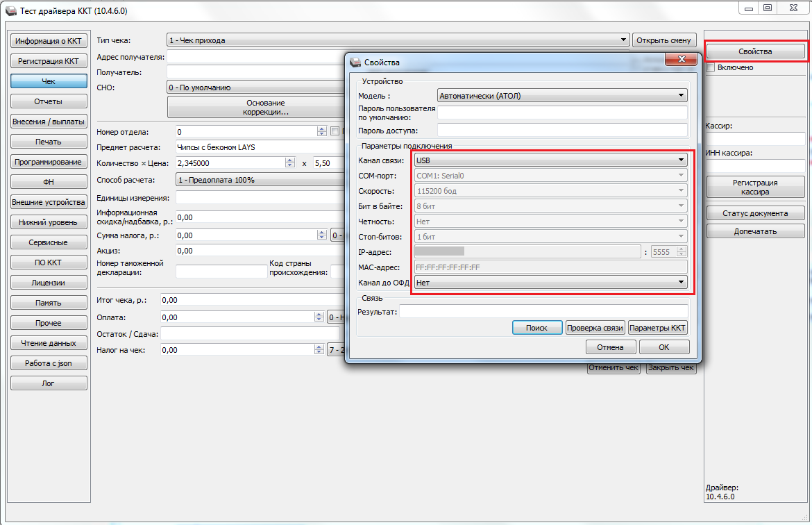Click the IP port 5555 stepper
Viewport: 812px width, 525px height.
coord(682,252)
